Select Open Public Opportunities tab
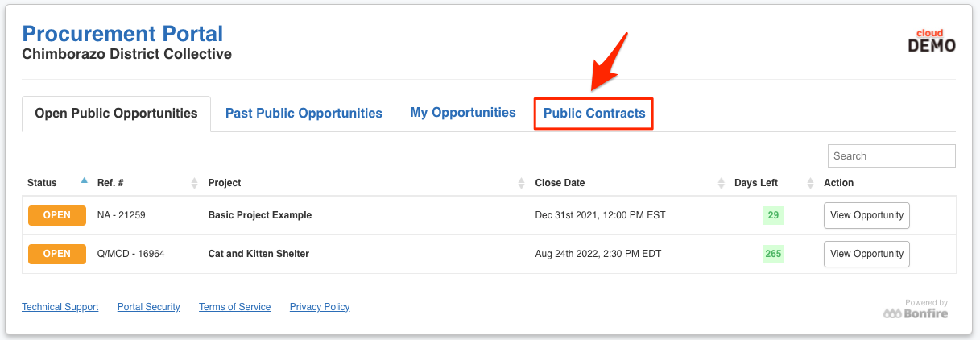980x340 pixels. click(116, 114)
